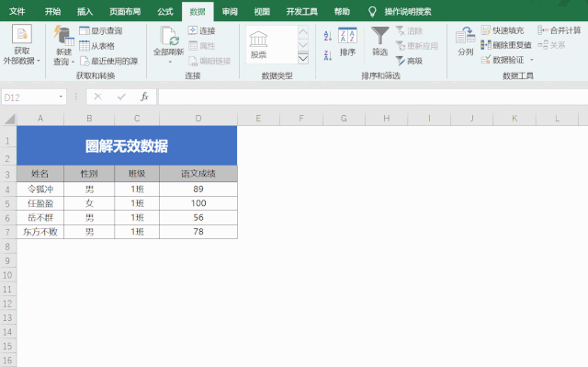Open the Name Box dropdown
This screenshot has height=367, width=588.
[x=61, y=97]
